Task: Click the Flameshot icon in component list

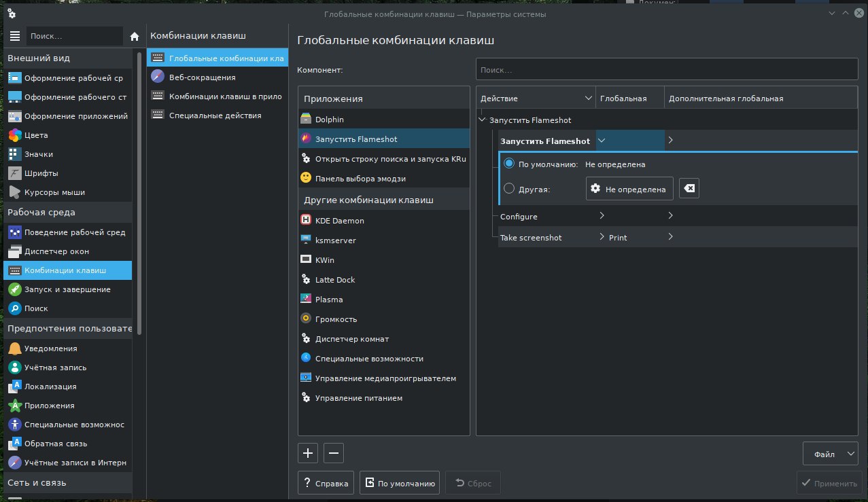Action: tap(306, 139)
